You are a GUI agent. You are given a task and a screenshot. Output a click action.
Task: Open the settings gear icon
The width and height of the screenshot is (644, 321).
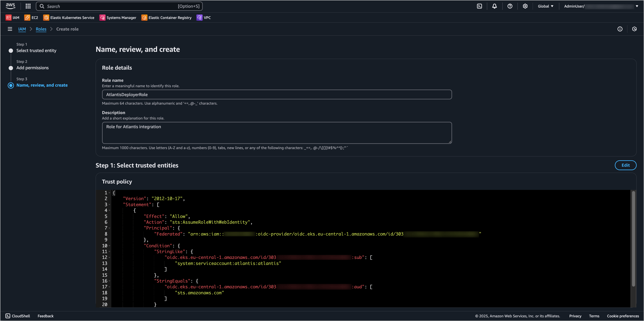(x=525, y=6)
